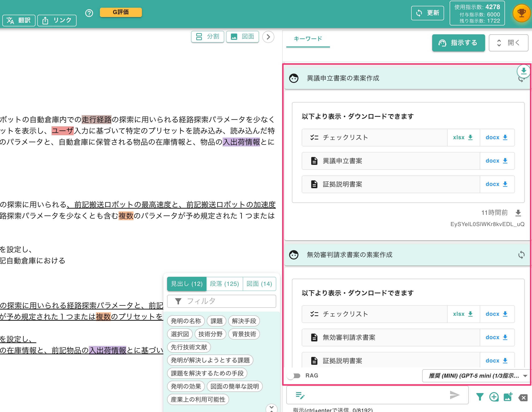
Task: Click the gold trophy icon
Action: (x=521, y=13)
